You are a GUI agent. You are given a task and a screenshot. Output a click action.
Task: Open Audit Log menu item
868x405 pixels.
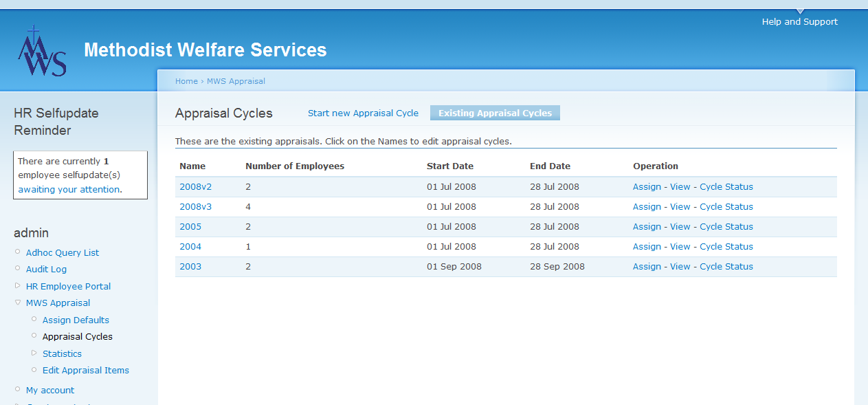tap(46, 269)
